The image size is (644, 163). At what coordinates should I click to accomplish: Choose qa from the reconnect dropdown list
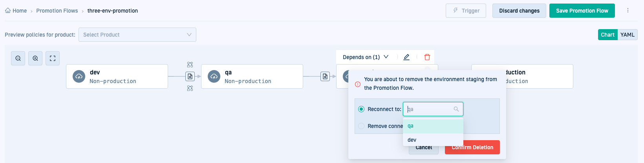point(411,126)
